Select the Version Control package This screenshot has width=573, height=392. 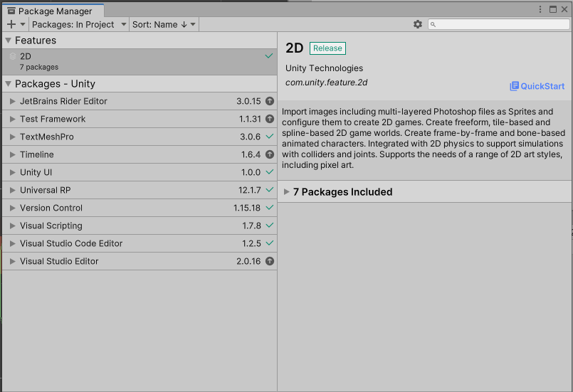click(x=140, y=208)
